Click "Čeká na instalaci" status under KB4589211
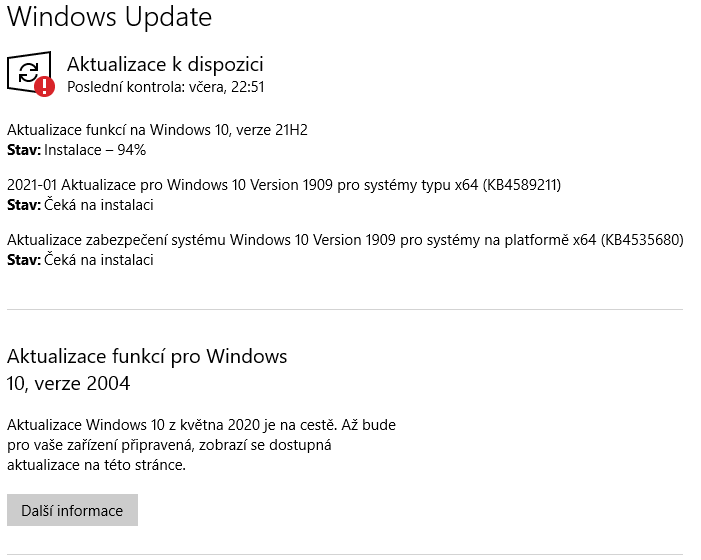 point(99,205)
